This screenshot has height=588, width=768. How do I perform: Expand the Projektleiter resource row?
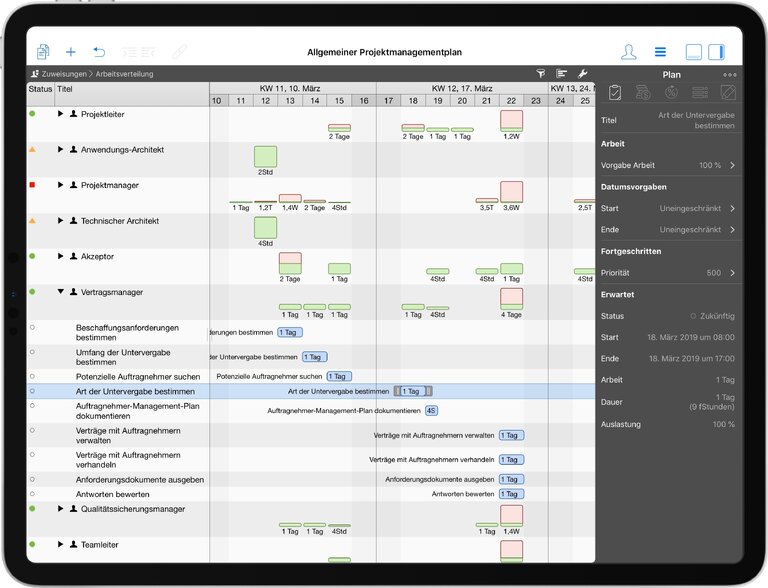tap(60, 114)
